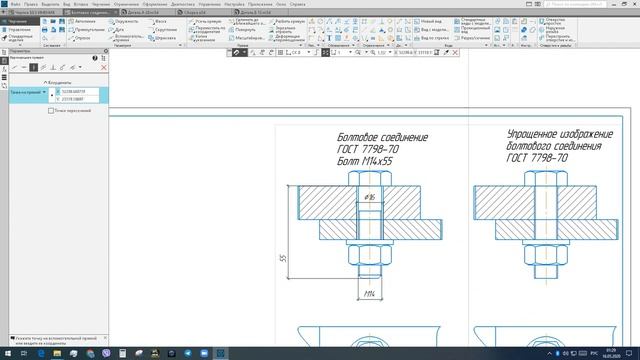The width and height of the screenshot is (640, 360).
Task: Click Вид по стрелке tool
Action: click(431, 38)
